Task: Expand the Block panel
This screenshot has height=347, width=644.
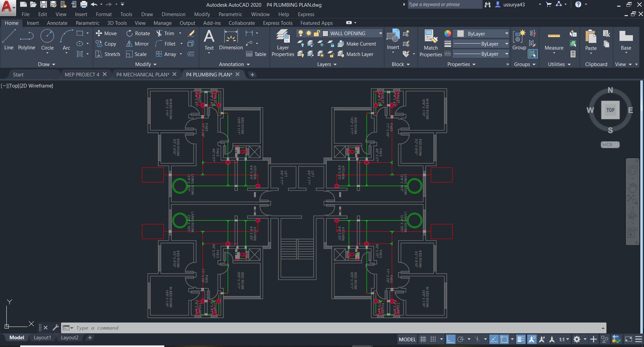Action: (401, 64)
